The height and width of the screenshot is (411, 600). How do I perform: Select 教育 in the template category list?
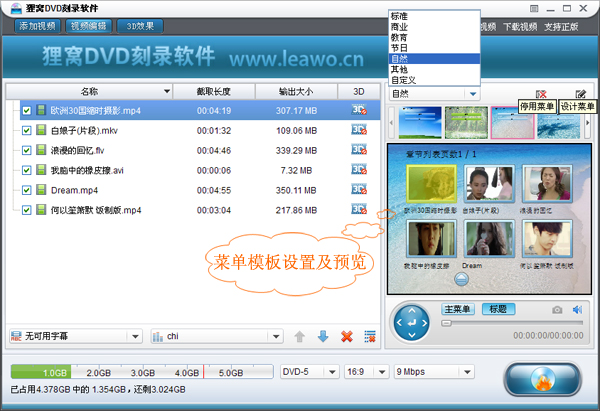pos(434,38)
